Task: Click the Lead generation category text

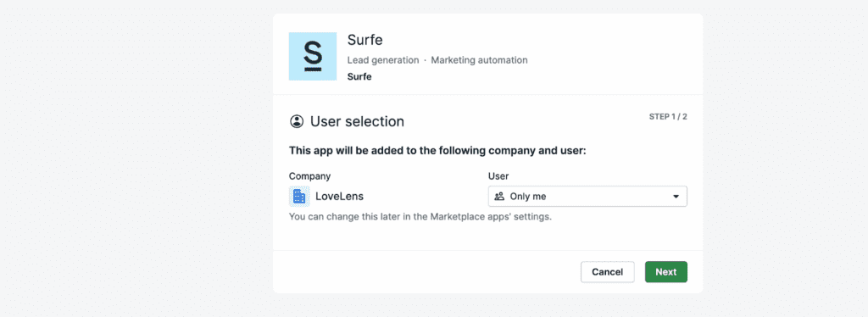Action: 383,59
